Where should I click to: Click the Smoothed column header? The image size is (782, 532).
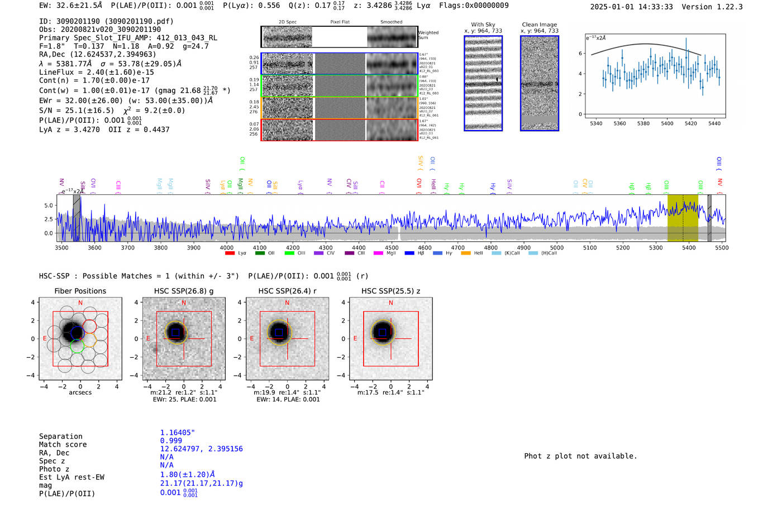point(392,22)
